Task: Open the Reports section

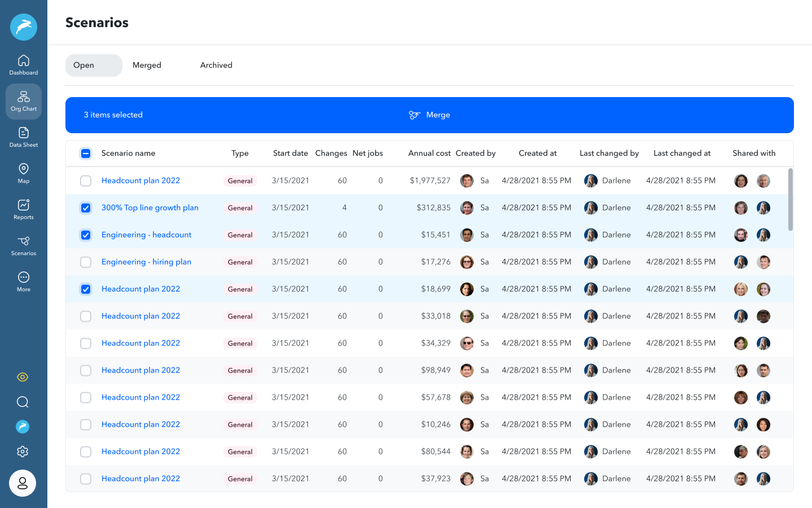Action: click(24, 209)
